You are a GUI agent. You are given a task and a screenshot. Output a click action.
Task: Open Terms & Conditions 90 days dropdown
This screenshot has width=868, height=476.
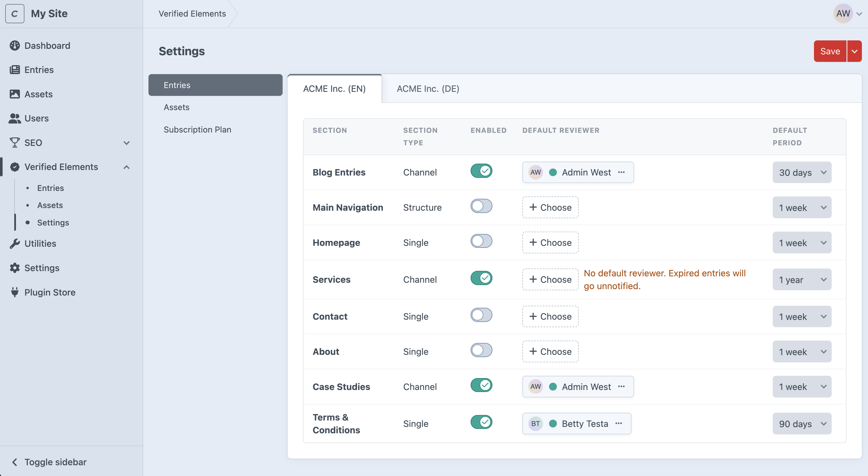pyautogui.click(x=802, y=423)
